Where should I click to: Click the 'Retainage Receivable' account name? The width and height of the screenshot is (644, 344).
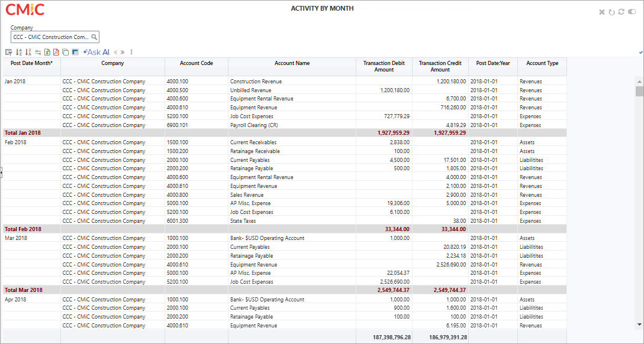point(255,151)
